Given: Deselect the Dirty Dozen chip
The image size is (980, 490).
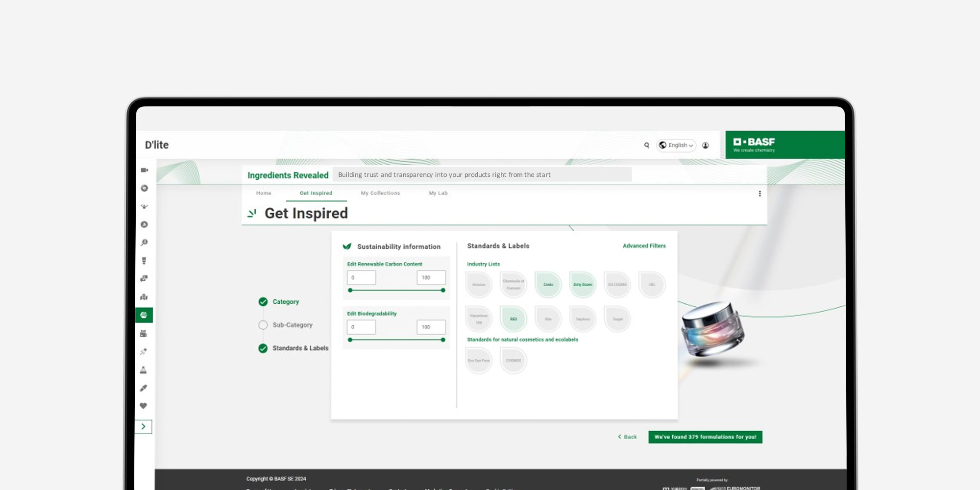Looking at the screenshot, I should coord(583,285).
